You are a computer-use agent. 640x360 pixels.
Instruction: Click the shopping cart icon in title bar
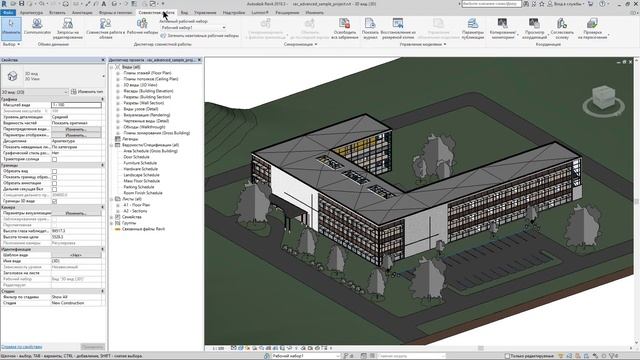pos(590,4)
